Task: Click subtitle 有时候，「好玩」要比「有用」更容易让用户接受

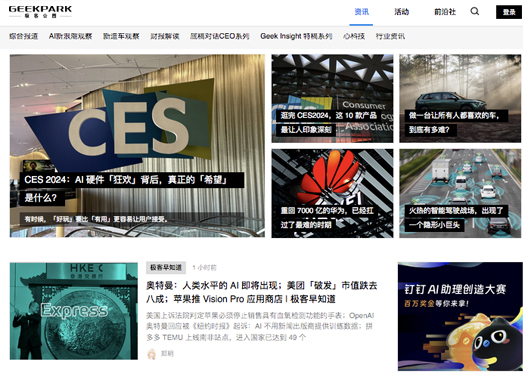Action: 132,219
